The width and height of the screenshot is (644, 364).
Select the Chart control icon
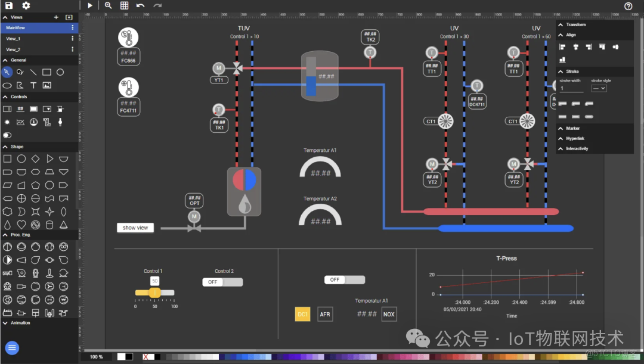(x=20, y=122)
